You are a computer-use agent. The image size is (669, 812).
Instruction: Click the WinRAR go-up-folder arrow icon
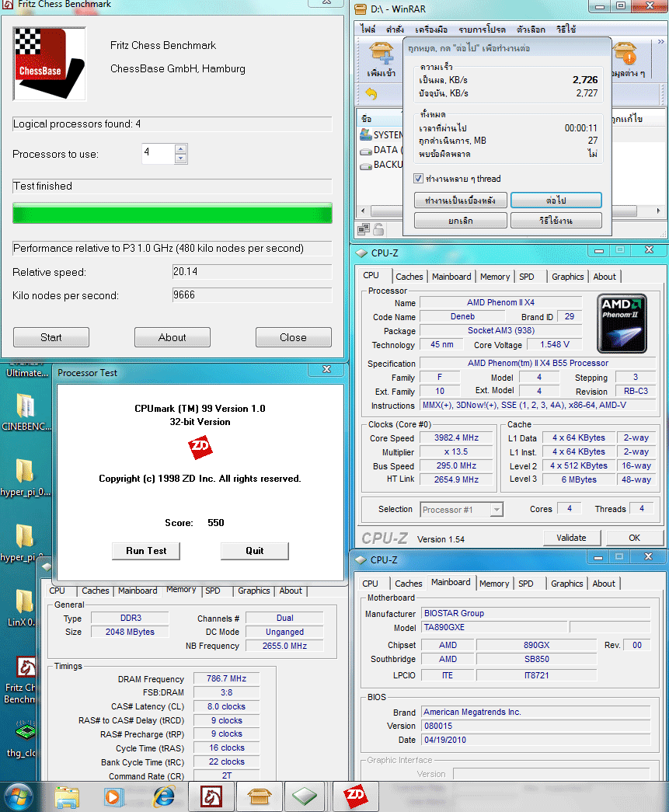[x=371, y=94]
